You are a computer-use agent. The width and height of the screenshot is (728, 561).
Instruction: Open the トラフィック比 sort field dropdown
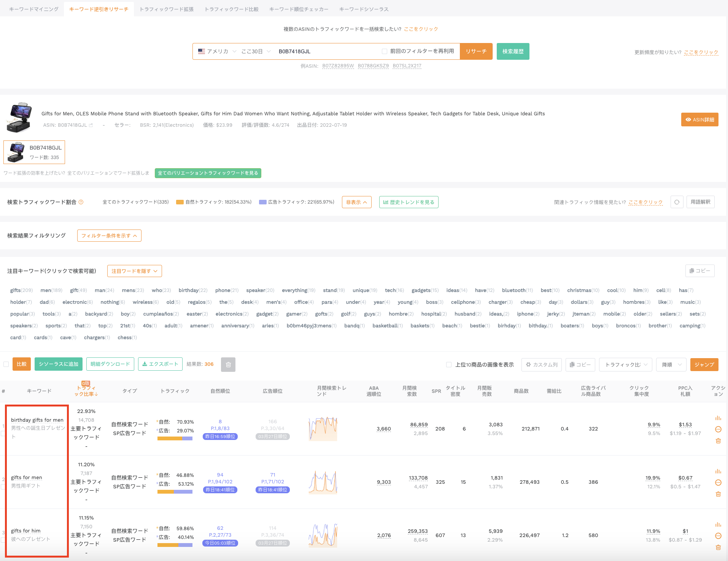pyautogui.click(x=626, y=365)
